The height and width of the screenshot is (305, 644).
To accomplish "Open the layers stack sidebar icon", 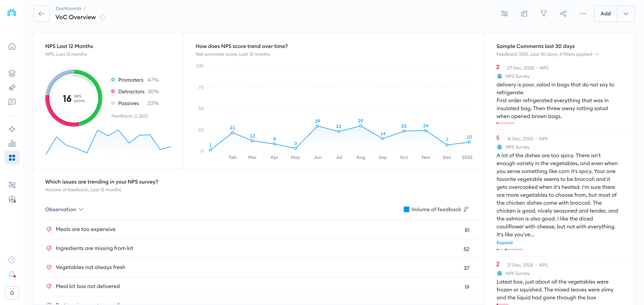I will pyautogui.click(x=12, y=73).
